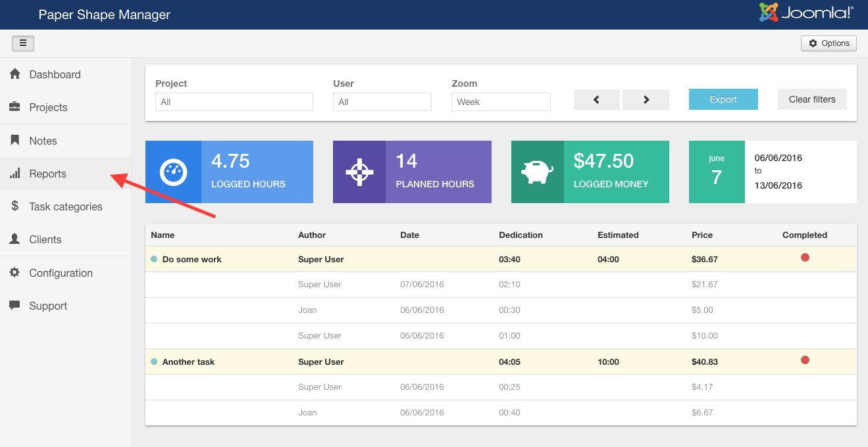Open the Project filter dropdown
The image size is (868, 447).
234,102
